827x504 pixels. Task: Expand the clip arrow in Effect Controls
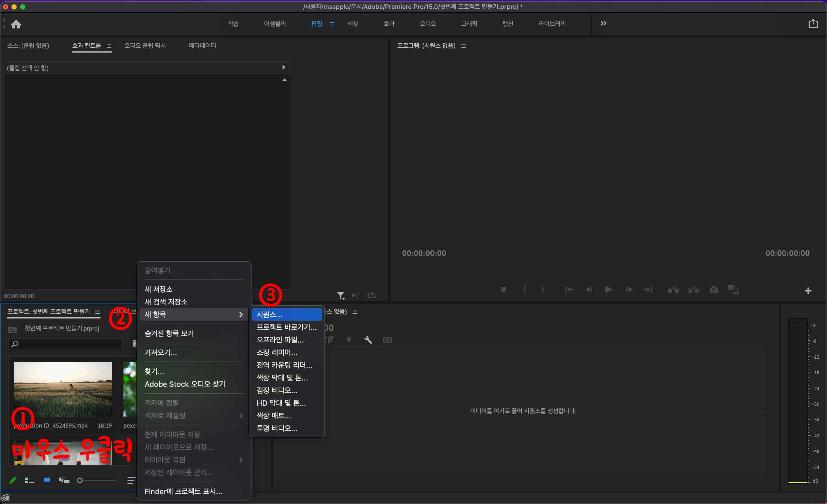pos(284,67)
